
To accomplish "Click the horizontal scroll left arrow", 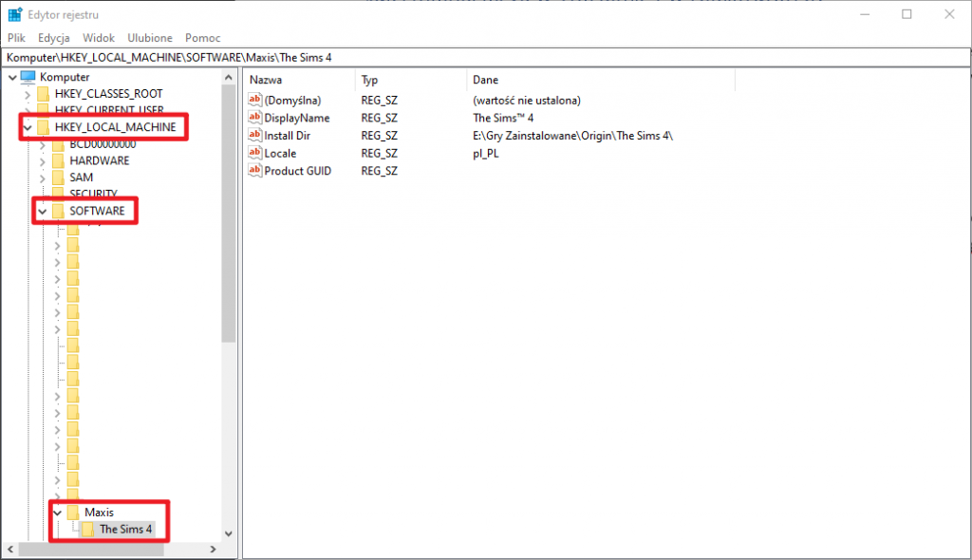I will (10, 550).
